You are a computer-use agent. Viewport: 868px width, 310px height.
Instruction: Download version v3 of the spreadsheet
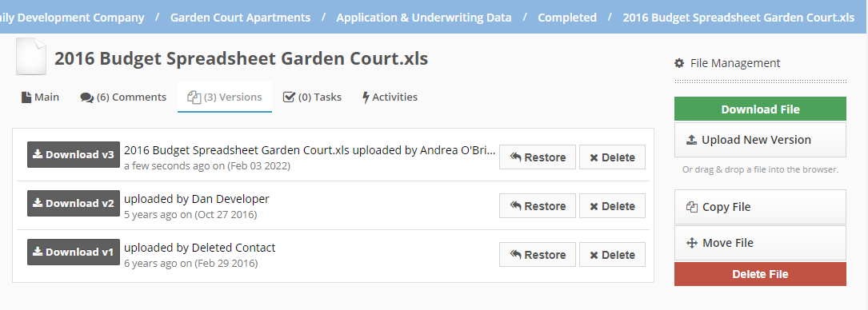tap(74, 155)
